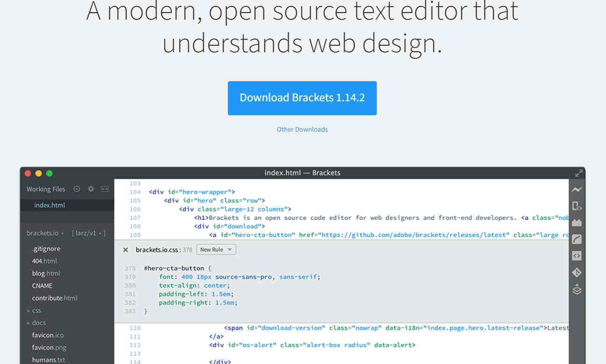The width and height of the screenshot is (606, 364).
Task: Click the Working Files header label
Action: click(46, 189)
